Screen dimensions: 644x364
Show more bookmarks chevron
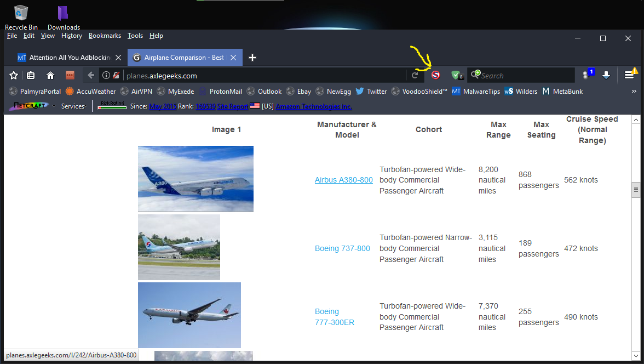[x=634, y=92]
